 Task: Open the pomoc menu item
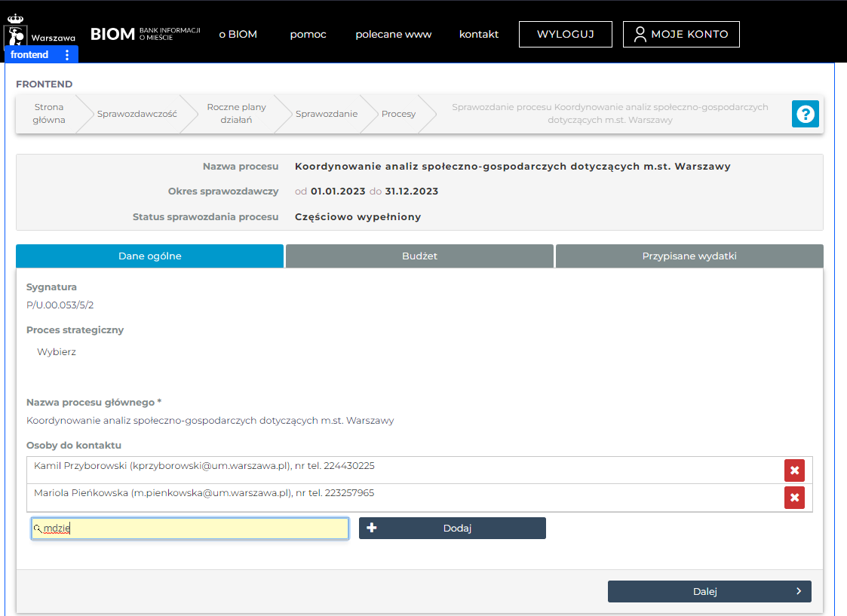(x=308, y=34)
